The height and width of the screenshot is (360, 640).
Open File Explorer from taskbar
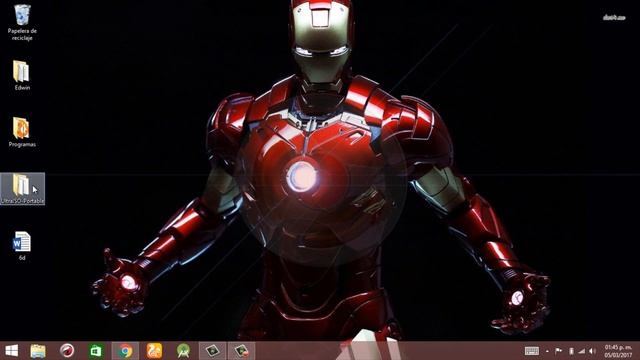[x=38, y=351]
